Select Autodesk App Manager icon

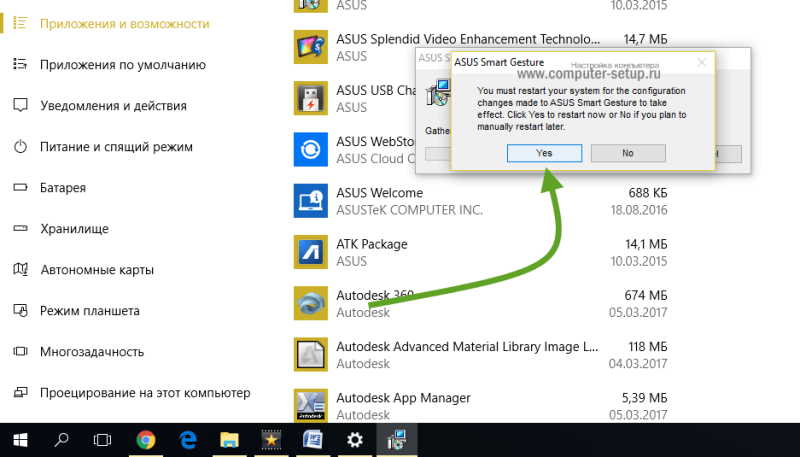tap(310, 405)
